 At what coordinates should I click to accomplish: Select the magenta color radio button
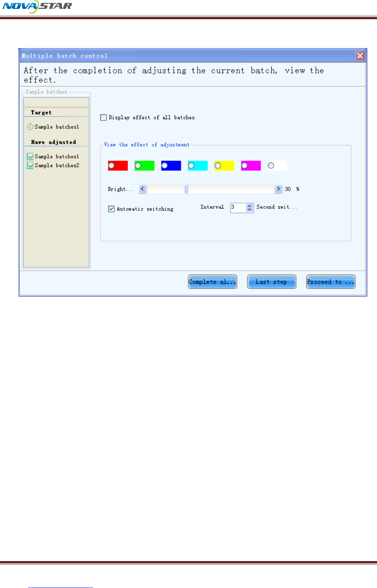point(244,165)
